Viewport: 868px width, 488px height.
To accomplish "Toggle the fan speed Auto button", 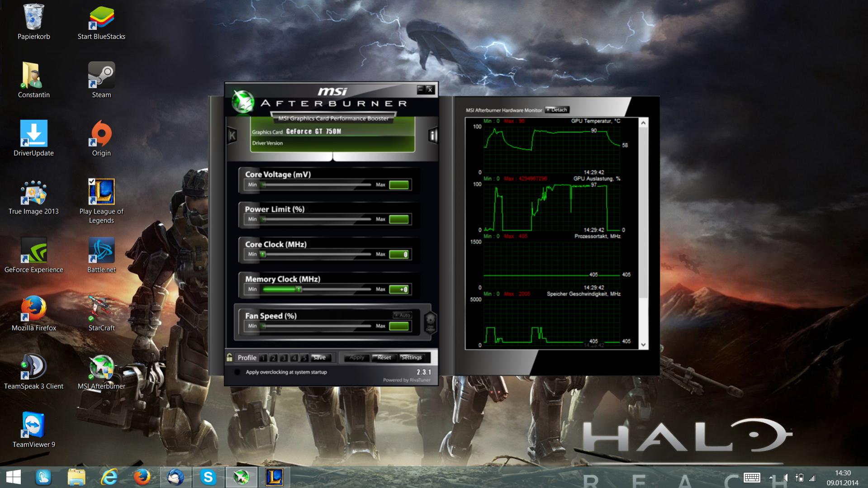I will tap(402, 315).
